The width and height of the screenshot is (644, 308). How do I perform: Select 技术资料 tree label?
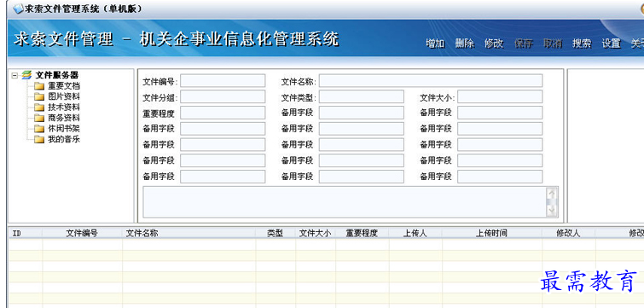(64, 108)
